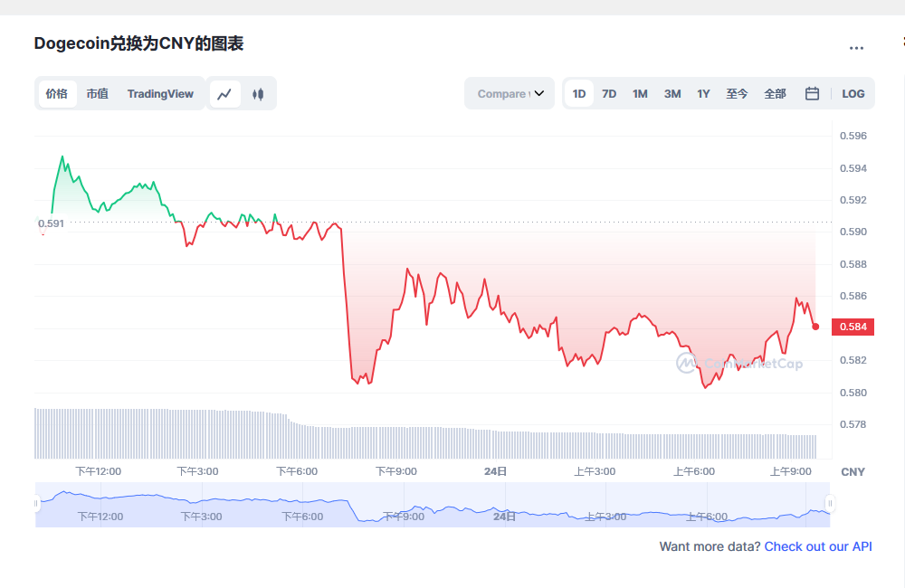Open the Compare dropdown

510,93
